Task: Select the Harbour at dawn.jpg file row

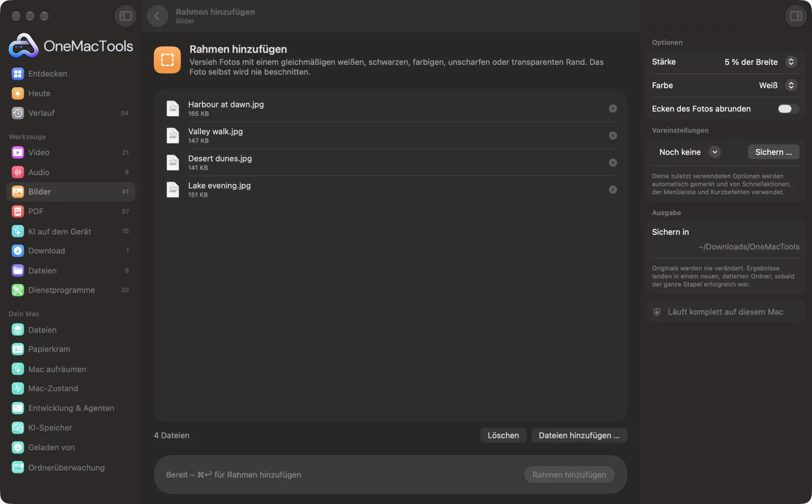Action: coord(391,109)
